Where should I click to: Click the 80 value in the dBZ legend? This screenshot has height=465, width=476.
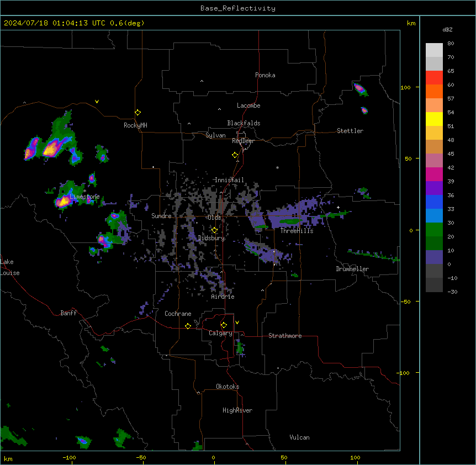pos(451,44)
